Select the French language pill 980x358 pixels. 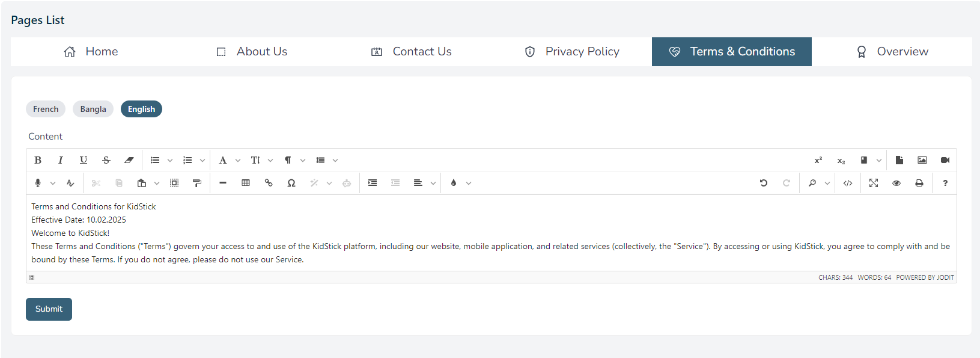point(46,109)
